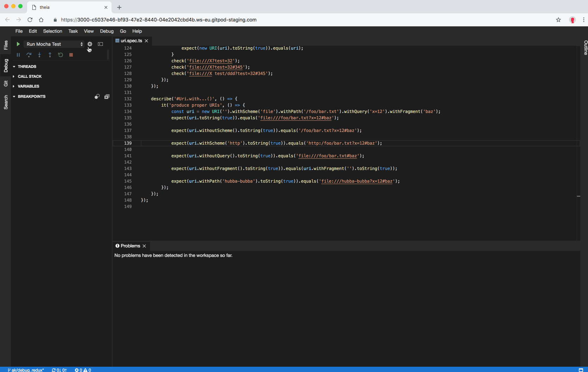Screen dimensions: 588x372
Task: Pause the debug session
Action: pos(18,55)
